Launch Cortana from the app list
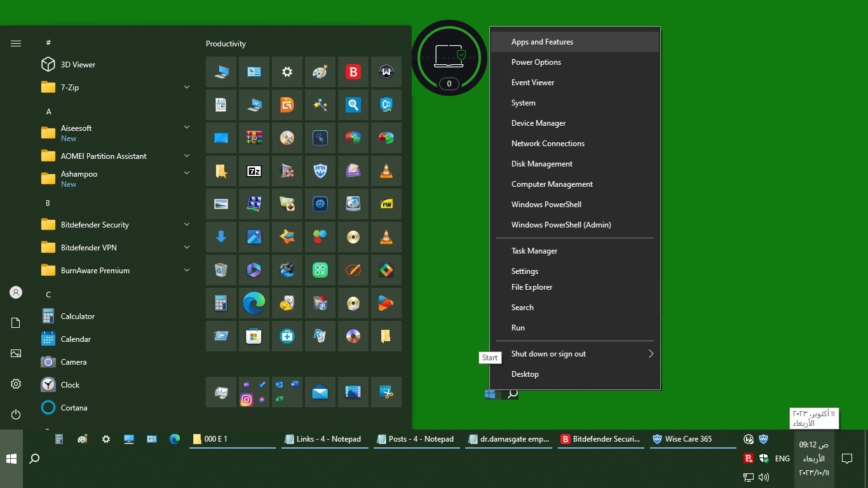Image resolution: width=868 pixels, height=488 pixels. click(x=117, y=407)
